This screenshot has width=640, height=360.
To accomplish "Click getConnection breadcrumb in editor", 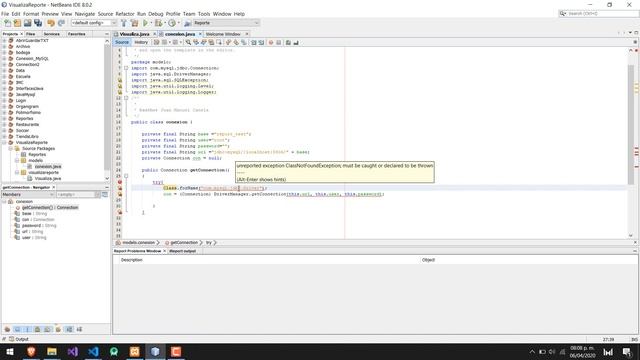I will (x=184, y=242).
